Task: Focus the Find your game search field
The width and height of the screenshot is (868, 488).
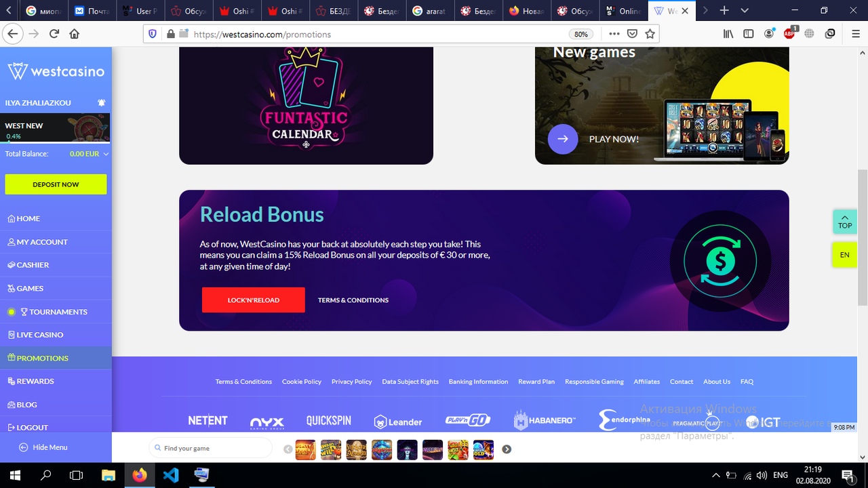Action: 210,448
